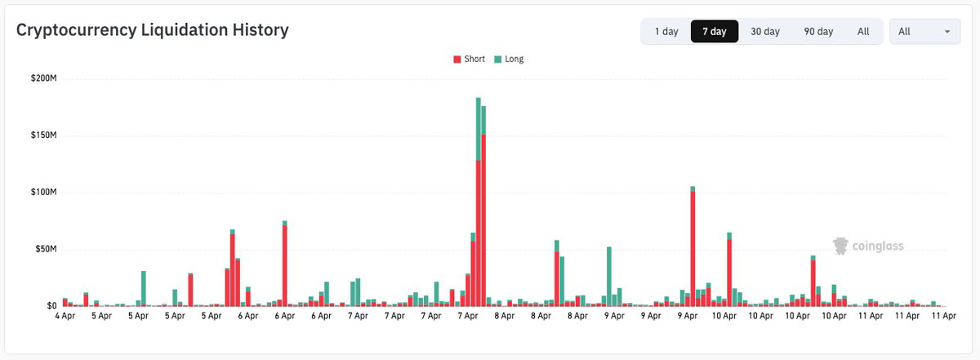Toggle the Long series legend entry

coord(514,59)
